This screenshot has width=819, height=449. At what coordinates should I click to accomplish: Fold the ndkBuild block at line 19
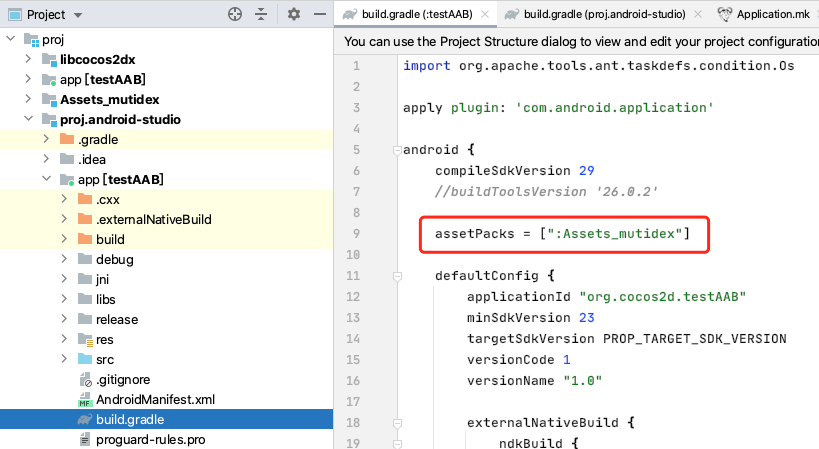point(397,444)
